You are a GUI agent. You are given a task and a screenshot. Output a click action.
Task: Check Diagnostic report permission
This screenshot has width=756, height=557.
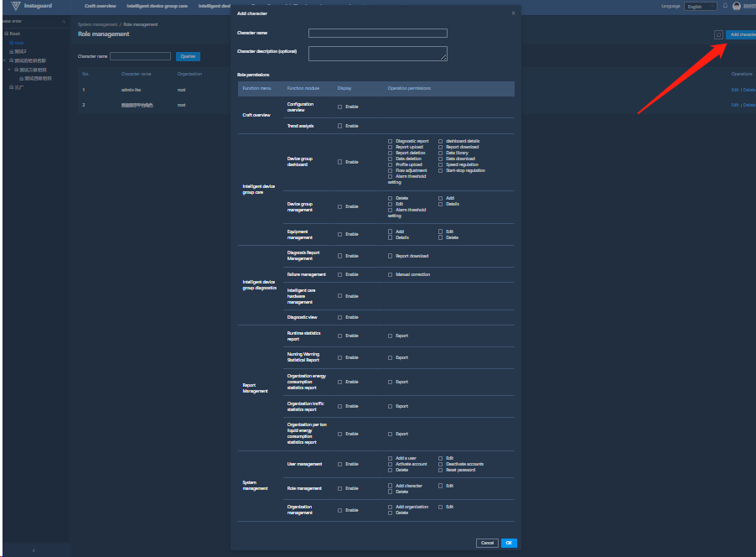(390, 142)
